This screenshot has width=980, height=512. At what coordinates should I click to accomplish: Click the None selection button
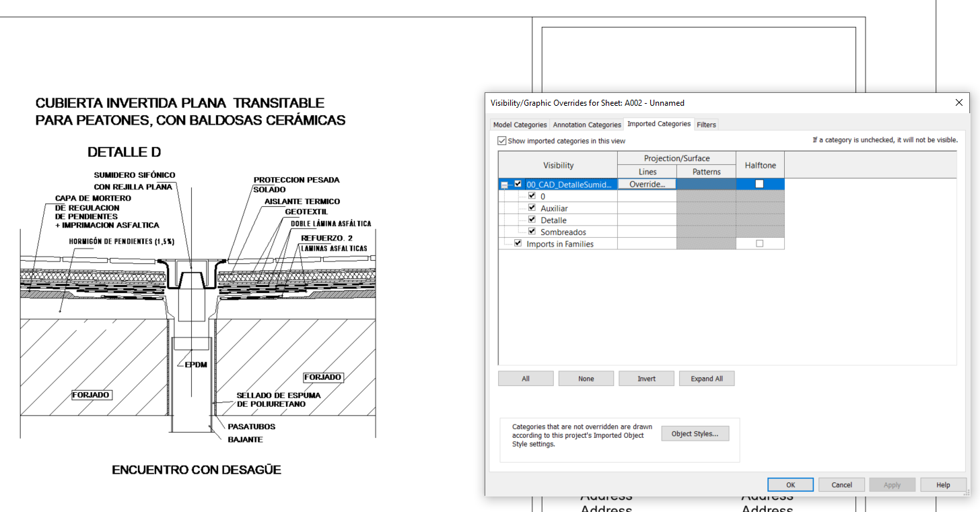coord(586,379)
